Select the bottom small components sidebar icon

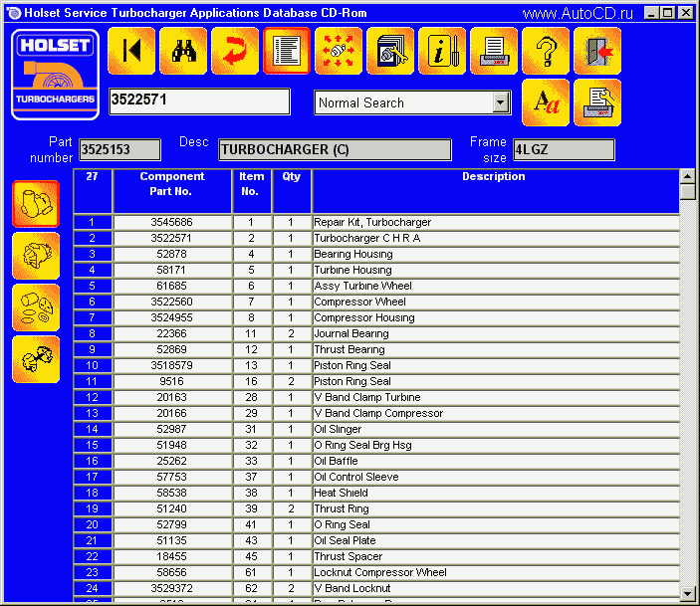point(36,359)
